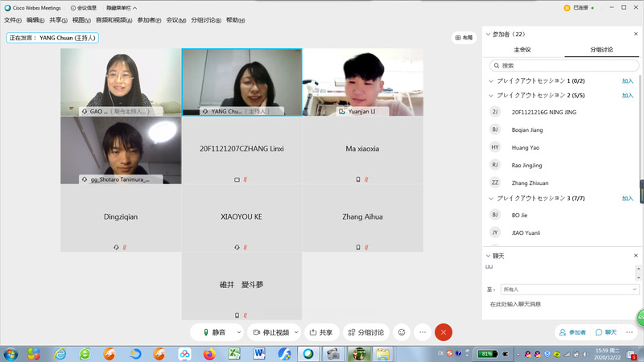Collapse the ブレイクアウトセッション 2 group
The width and height of the screenshot is (644, 362).
(x=492, y=96)
